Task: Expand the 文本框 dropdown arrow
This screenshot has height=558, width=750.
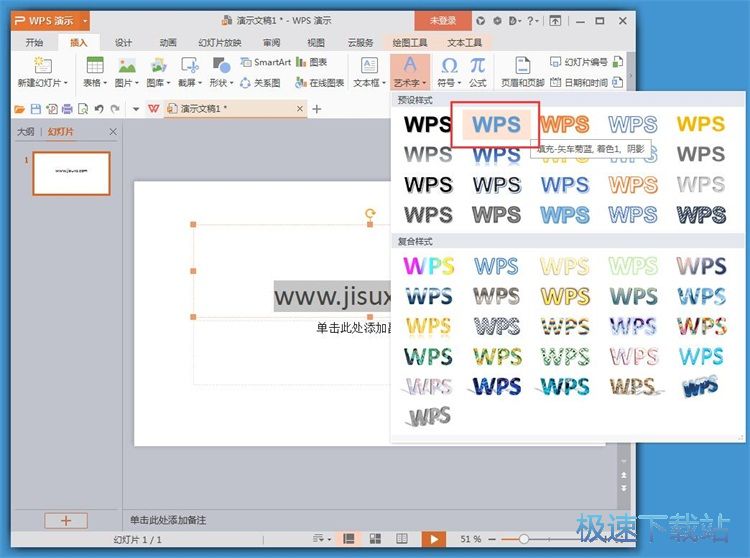Action: pos(384,83)
